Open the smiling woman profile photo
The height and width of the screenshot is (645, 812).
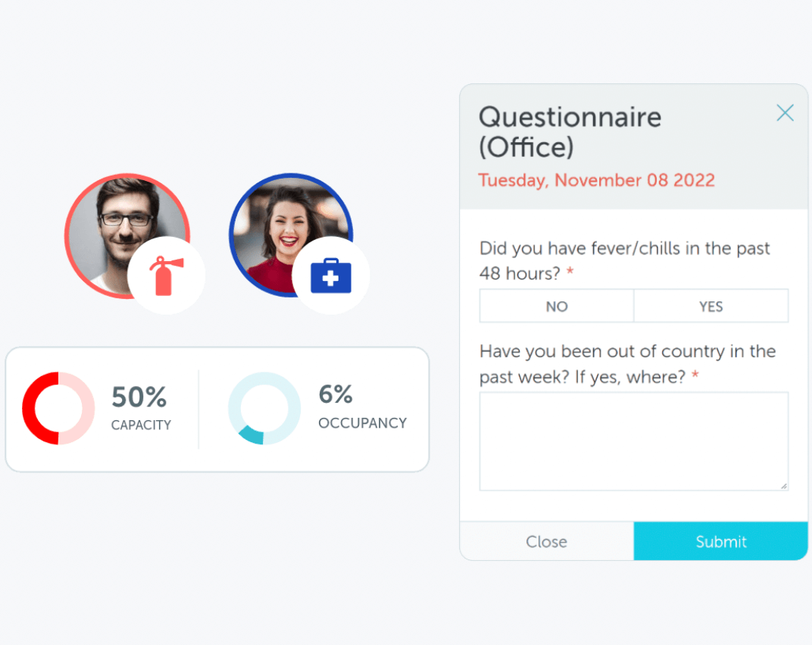tap(292, 235)
